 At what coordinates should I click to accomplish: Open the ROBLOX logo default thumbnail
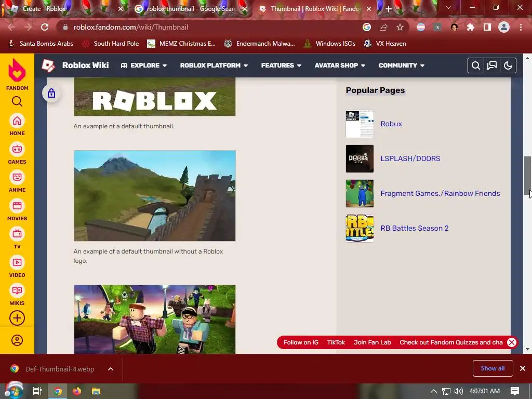(155, 97)
